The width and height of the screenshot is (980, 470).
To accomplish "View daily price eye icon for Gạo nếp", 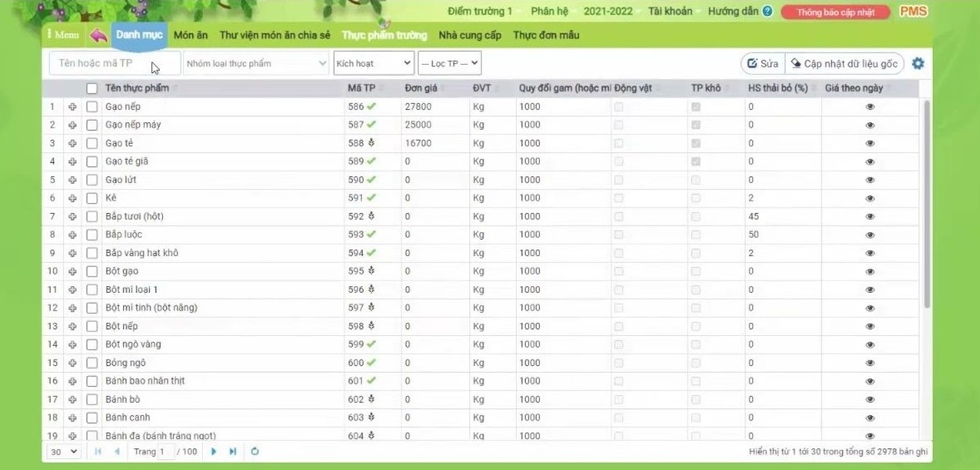I will (x=869, y=107).
